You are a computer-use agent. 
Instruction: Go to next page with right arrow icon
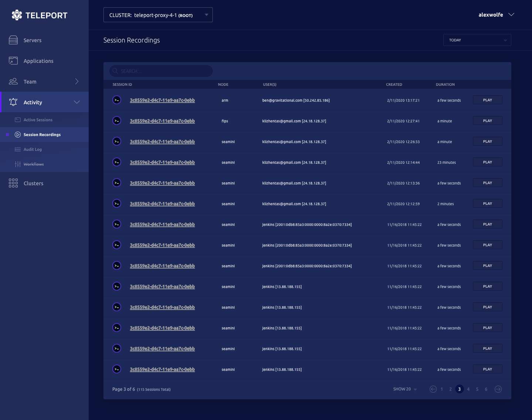pos(498,389)
